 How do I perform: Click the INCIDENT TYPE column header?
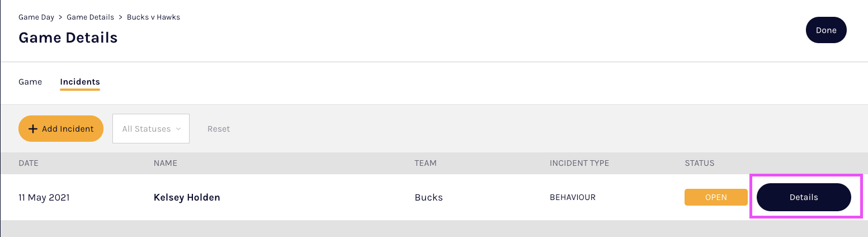[579, 164]
